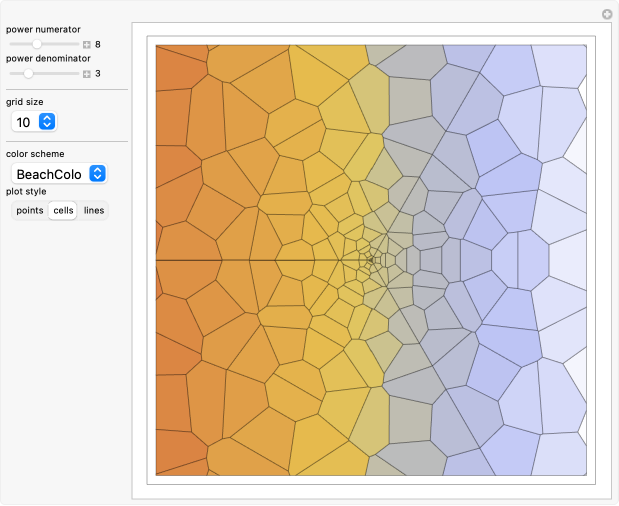Select the points plot style

click(x=30, y=210)
